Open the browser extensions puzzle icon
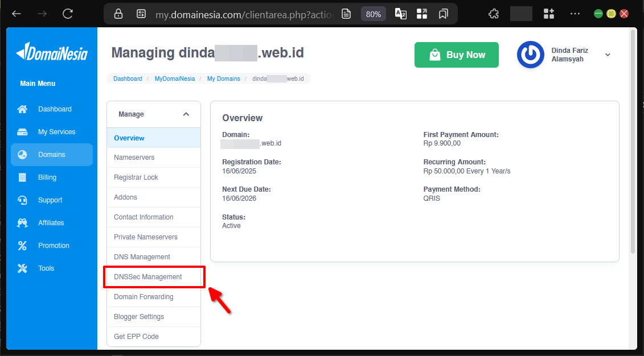This screenshot has height=356, width=644. [x=493, y=14]
